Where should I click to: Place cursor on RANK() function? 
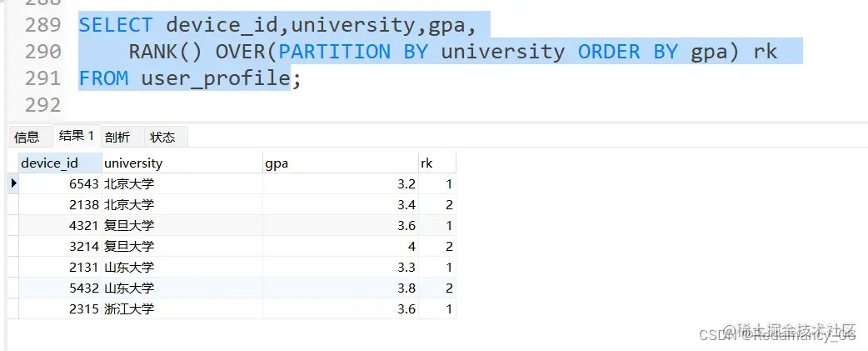coord(166,52)
